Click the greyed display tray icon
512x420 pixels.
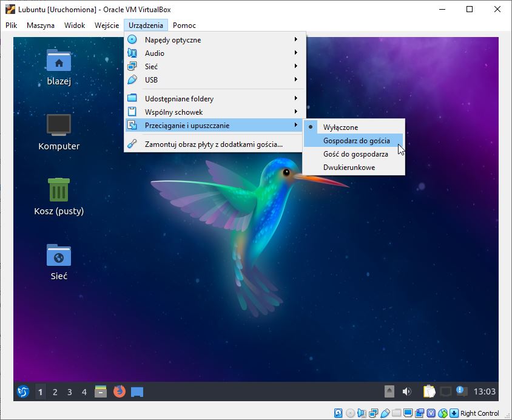point(446,391)
